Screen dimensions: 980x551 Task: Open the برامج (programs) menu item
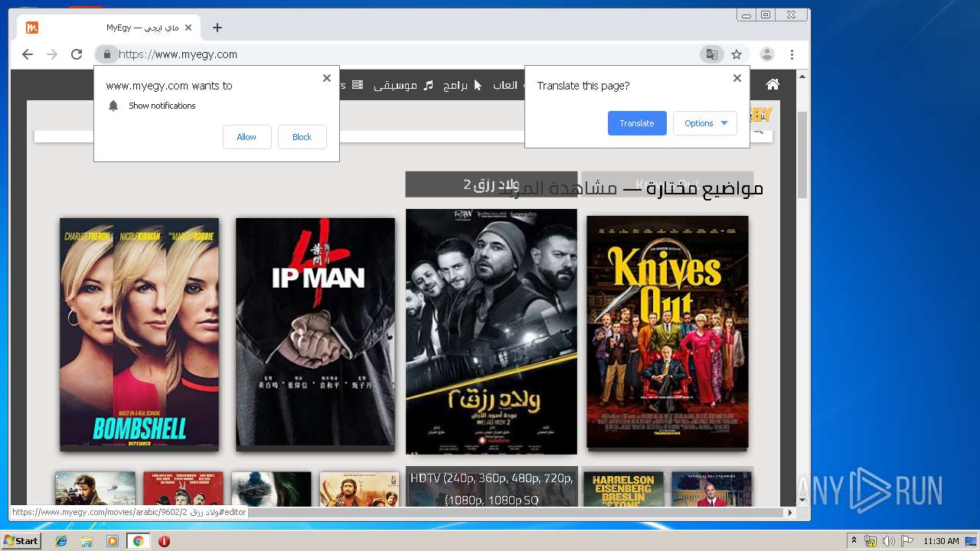tap(455, 85)
